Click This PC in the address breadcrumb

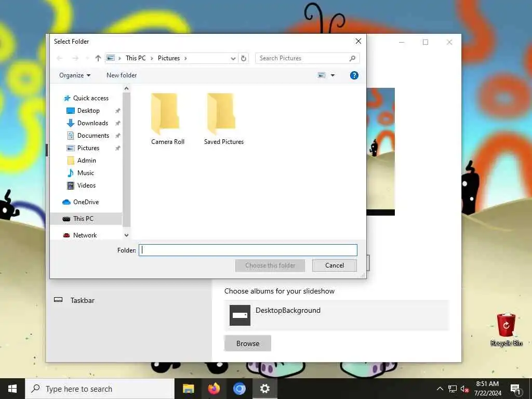[136, 58]
